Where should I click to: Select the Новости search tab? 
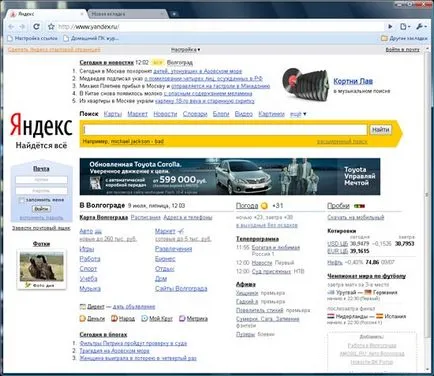pos(165,114)
